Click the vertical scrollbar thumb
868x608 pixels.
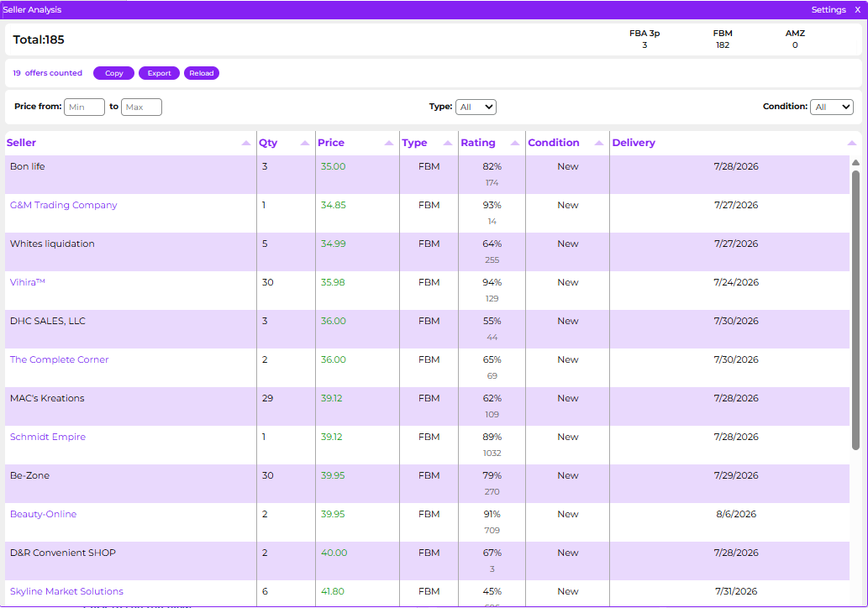click(x=855, y=310)
